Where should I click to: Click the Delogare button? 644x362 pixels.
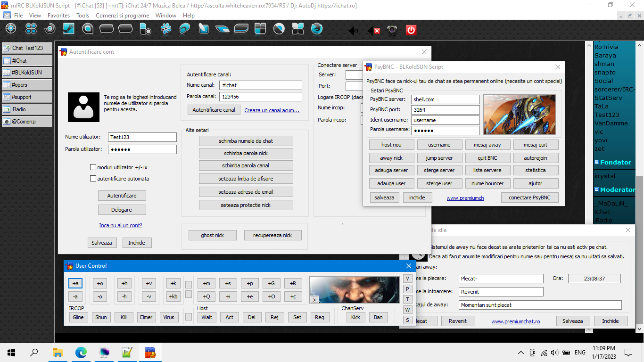pos(122,210)
